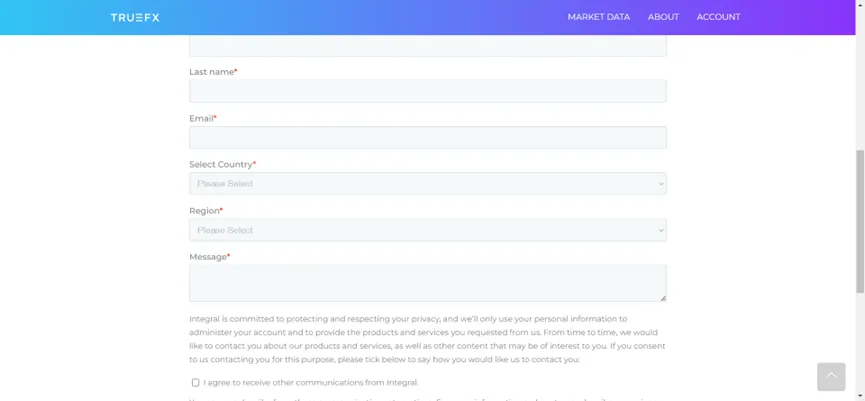Viewport: 865px width, 401px height.
Task: Click the page vertical scrollbar thumb
Action: pyautogui.click(x=859, y=221)
